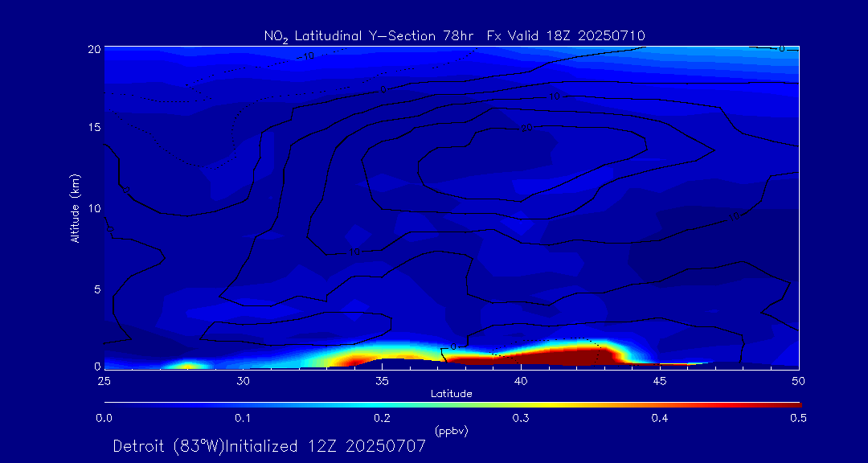This screenshot has height=463, width=868.
Task: Click color bar value "0.5"
Action: coord(798,419)
